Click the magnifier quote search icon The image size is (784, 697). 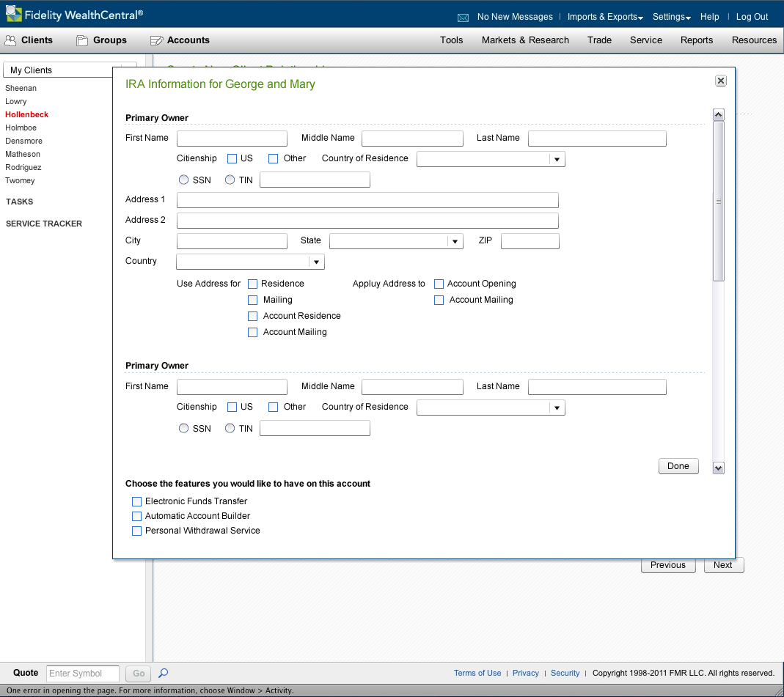point(164,673)
